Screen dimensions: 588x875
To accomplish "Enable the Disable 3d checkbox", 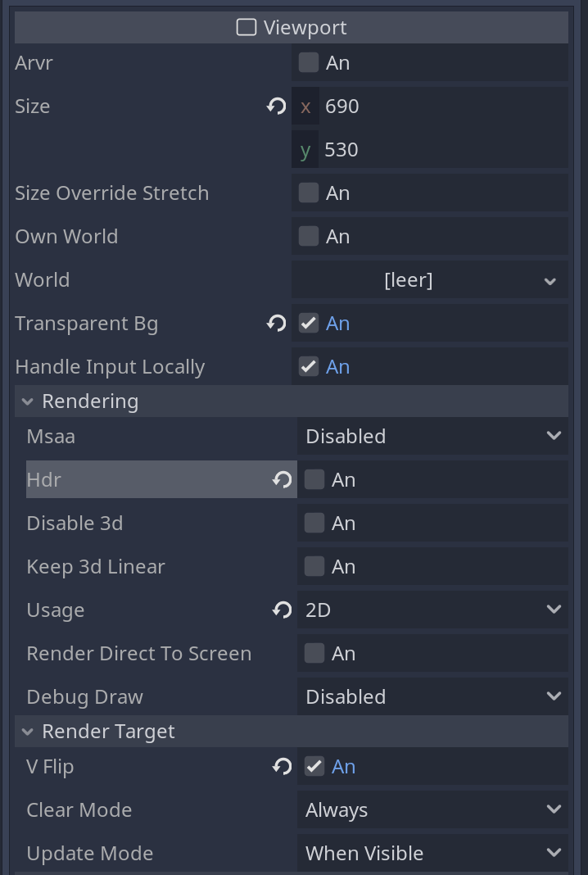I will click(314, 523).
